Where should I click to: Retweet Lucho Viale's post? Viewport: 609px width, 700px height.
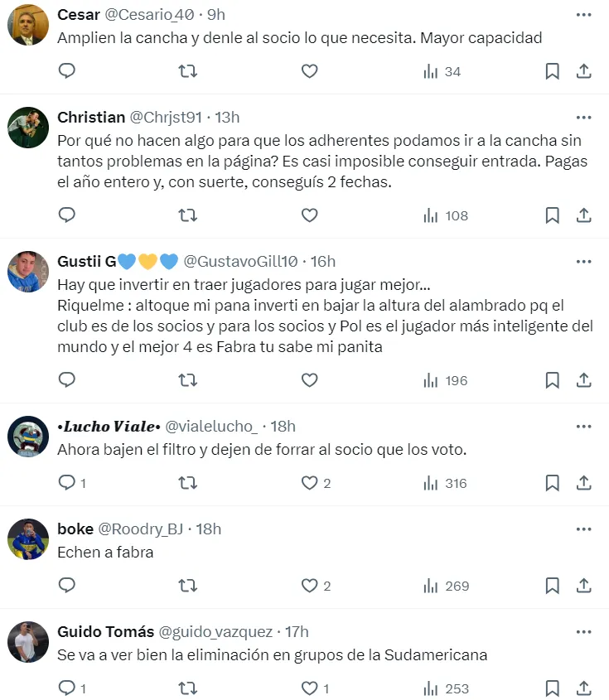click(x=188, y=483)
